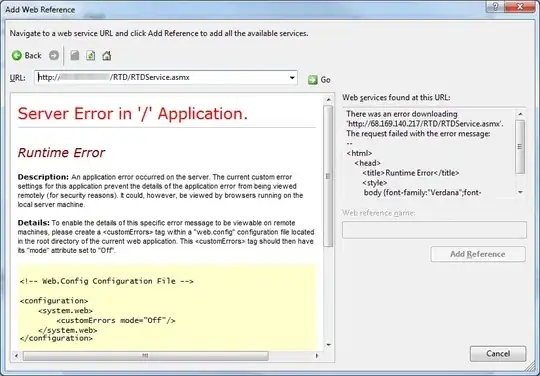Viewport: 540px width, 376px height.
Task: Click the Add Reference button
Action: (478, 254)
